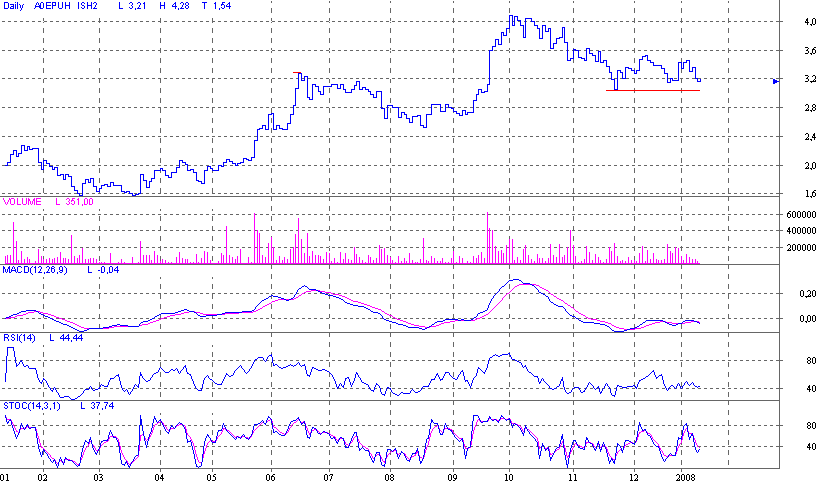The height and width of the screenshot is (486, 820).
Task: Click the month 12 date axis label
Action: [634, 478]
